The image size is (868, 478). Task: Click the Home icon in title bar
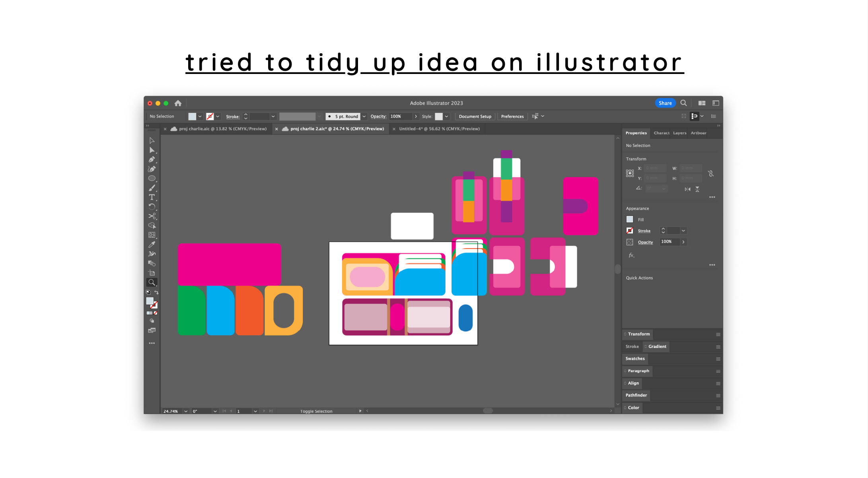point(178,103)
